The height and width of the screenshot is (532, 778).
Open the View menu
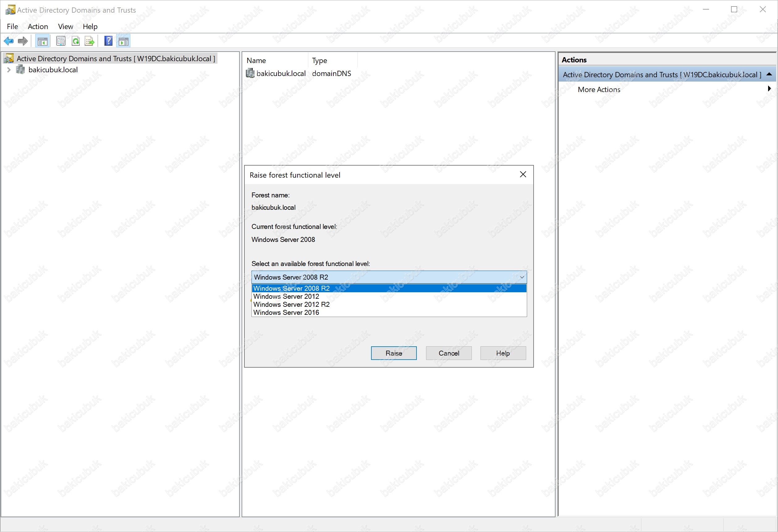[65, 27]
